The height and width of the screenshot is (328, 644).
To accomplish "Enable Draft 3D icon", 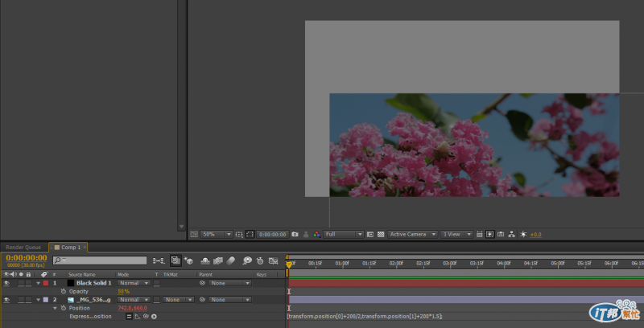I will (188, 260).
